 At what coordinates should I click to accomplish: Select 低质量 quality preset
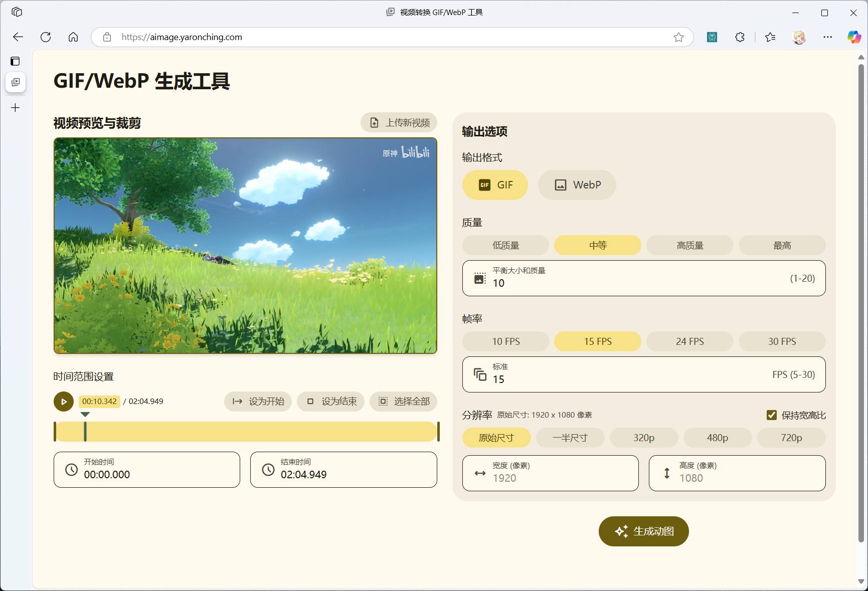click(505, 245)
